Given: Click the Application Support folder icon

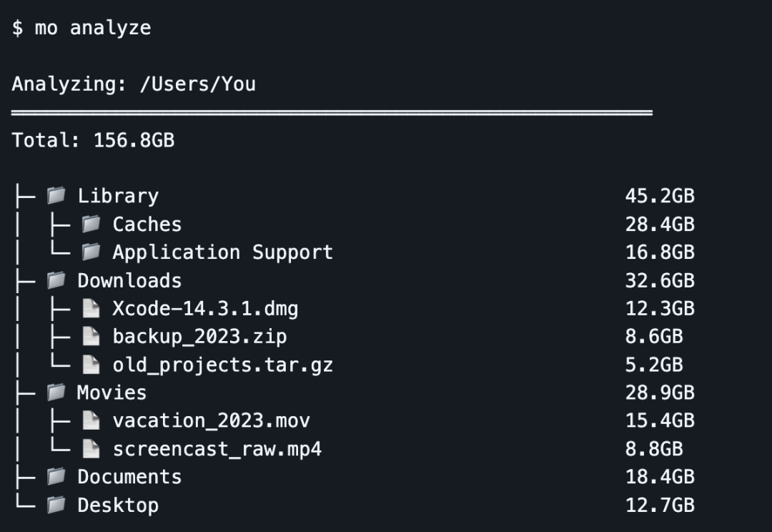Looking at the screenshot, I should (91, 252).
